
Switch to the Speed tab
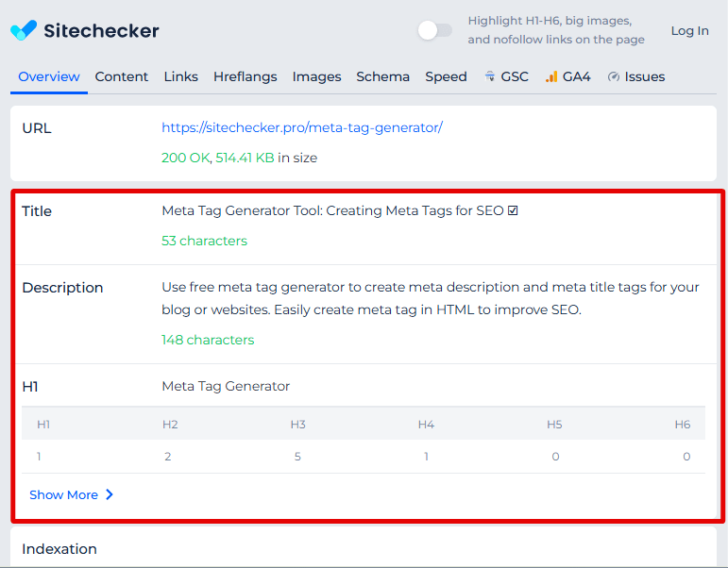click(446, 76)
